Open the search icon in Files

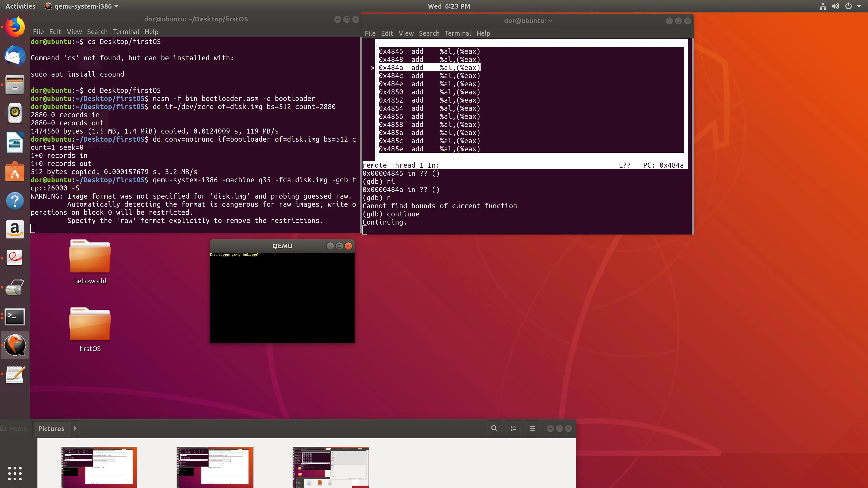tap(494, 428)
